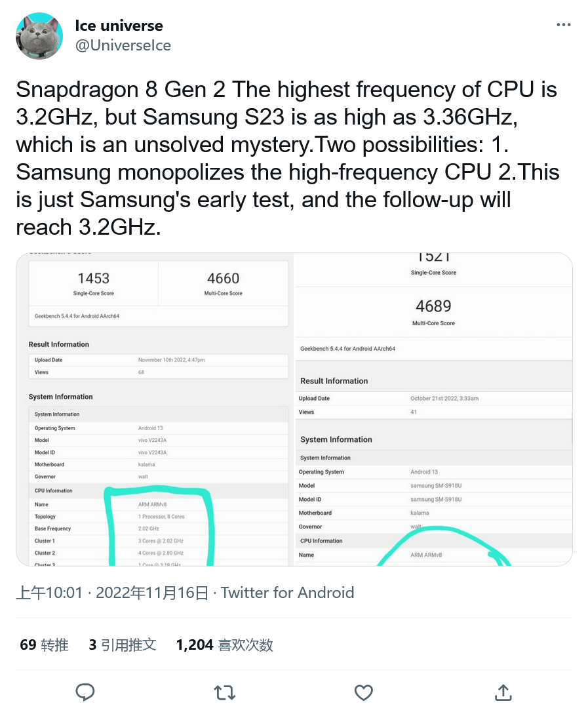588x716 pixels.
Task: Click the Twitter for Android source link
Action: [288, 593]
